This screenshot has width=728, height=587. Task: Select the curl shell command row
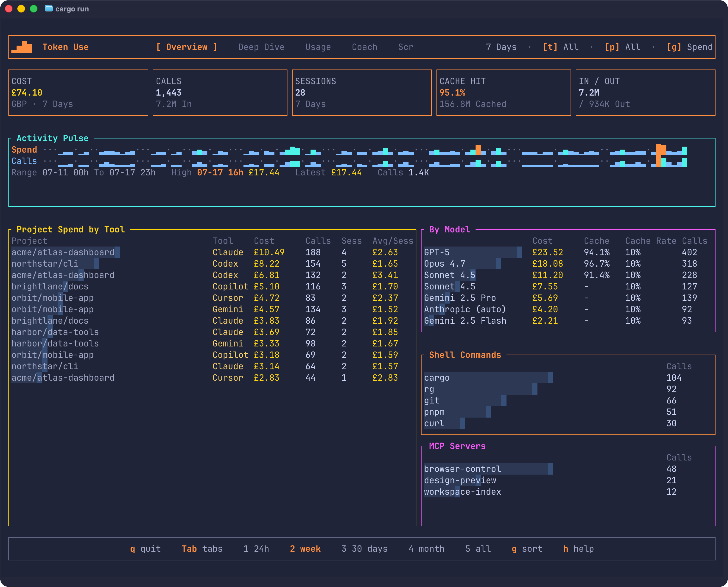click(568, 424)
